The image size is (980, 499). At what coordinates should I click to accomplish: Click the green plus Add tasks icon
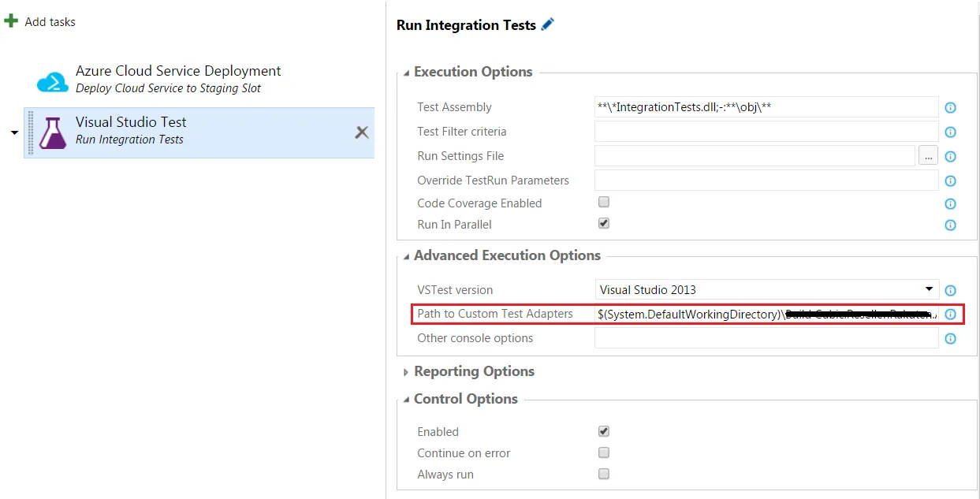[11, 21]
